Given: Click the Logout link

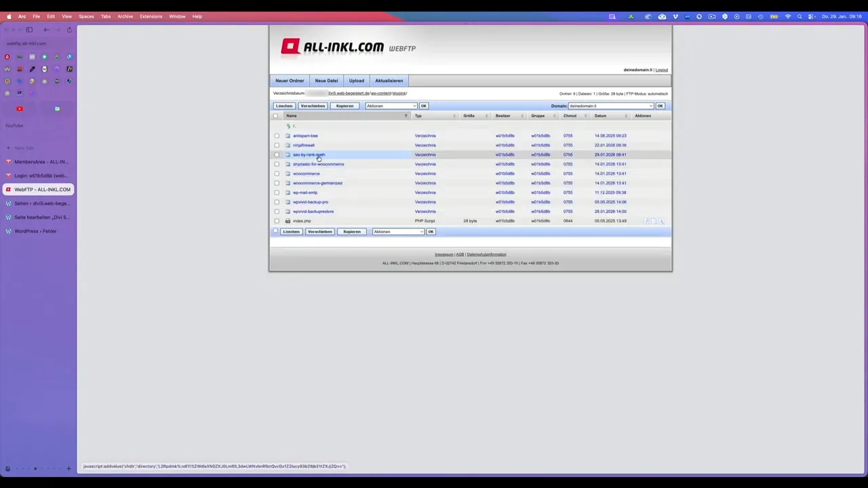Looking at the screenshot, I should pos(662,70).
